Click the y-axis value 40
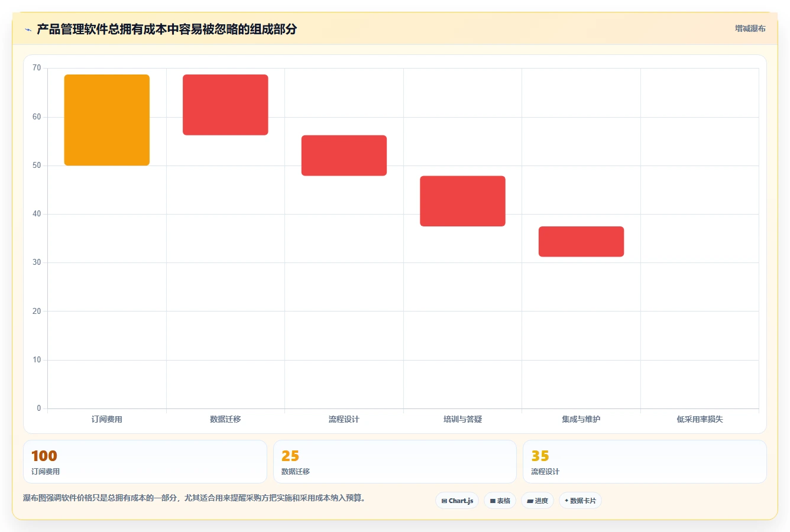This screenshot has width=790, height=532. (37, 214)
